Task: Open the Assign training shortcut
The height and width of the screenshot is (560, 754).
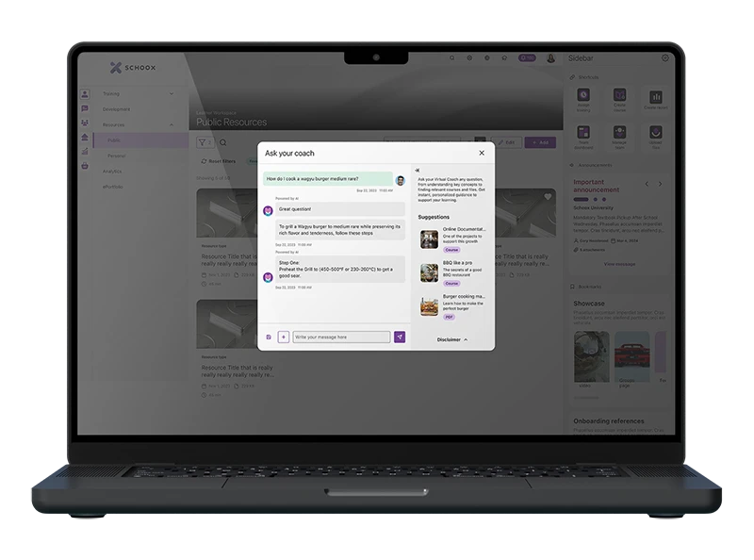Action: [584, 96]
